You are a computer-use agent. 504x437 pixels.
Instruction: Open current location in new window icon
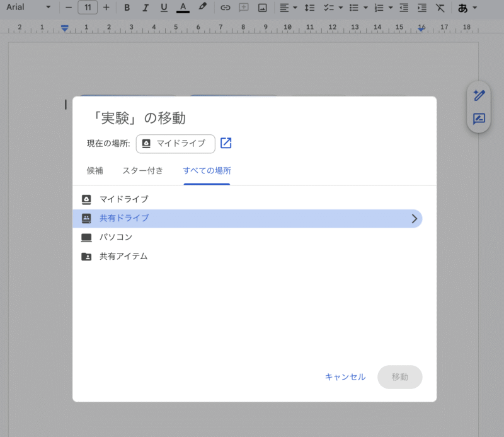(x=226, y=143)
